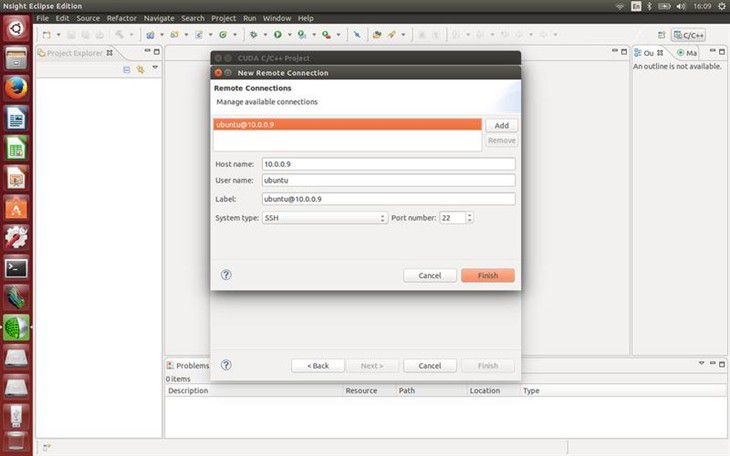
Task: Open the Project menu
Action: pos(223,18)
